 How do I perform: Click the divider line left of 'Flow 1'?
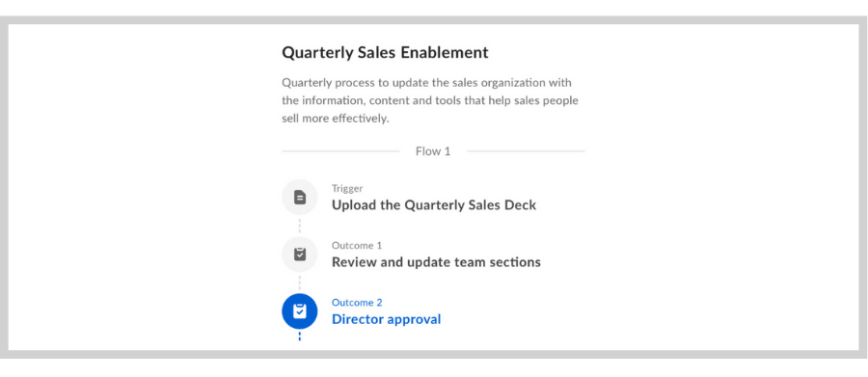point(340,151)
